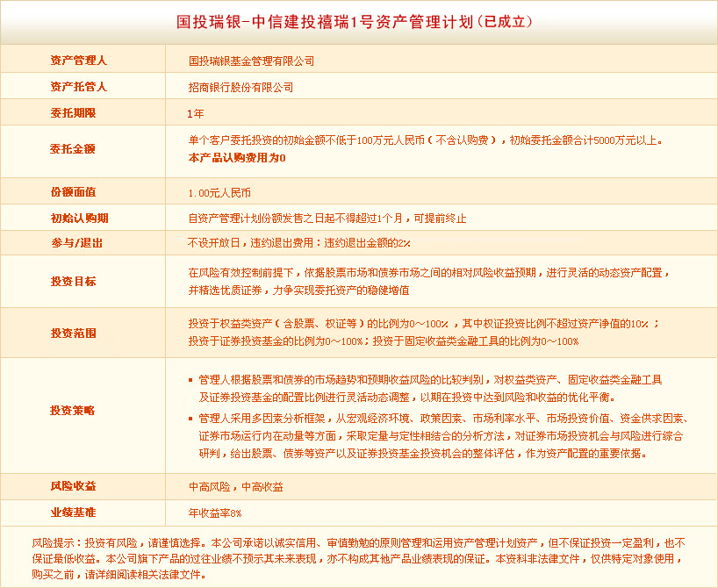Select the 委托期限 row label

click(73, 113)
